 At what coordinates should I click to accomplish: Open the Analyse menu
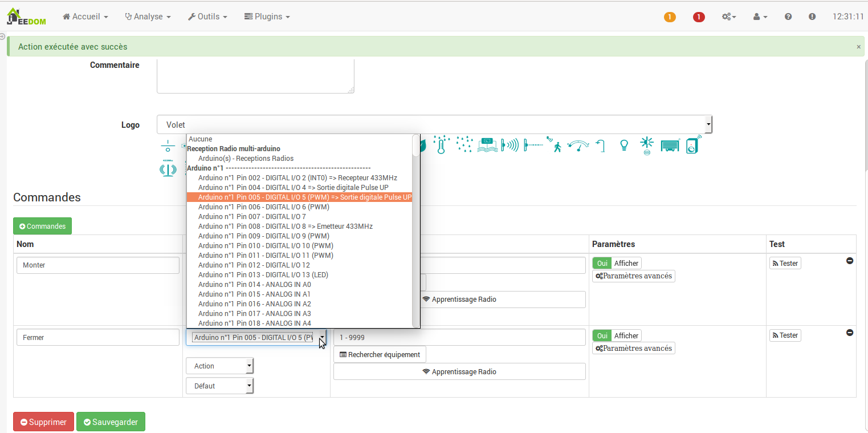(x=148, y=17)
